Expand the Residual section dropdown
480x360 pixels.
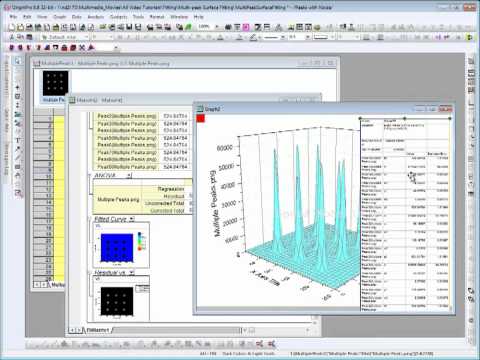click(x=132, y=272)
